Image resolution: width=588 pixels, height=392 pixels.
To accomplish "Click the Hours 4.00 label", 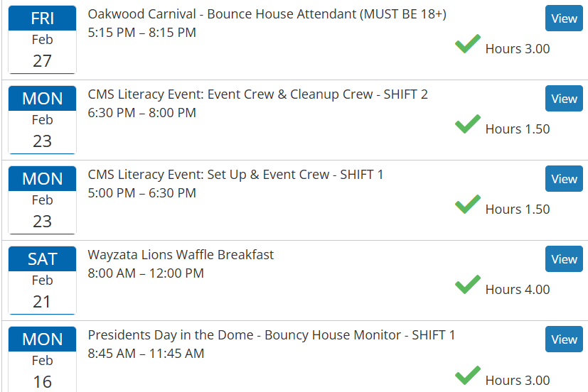I will pyautogui.click(x=517, y=290).
